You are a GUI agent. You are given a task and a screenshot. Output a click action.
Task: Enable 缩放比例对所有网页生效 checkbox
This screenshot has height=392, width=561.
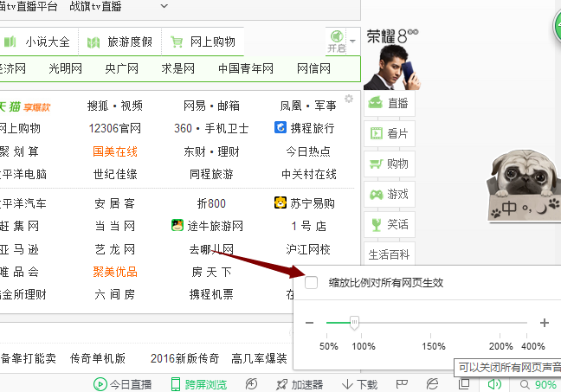click(311, 283)
